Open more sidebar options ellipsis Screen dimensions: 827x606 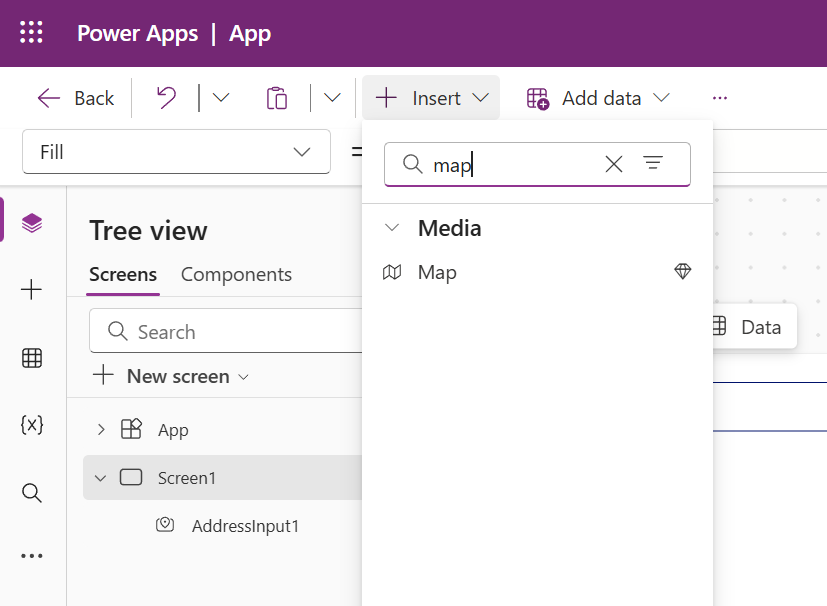(x=32, y=556)
